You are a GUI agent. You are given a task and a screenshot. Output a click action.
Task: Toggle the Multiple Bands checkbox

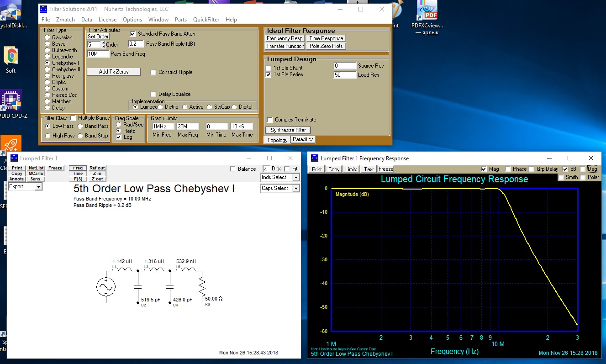73,118
